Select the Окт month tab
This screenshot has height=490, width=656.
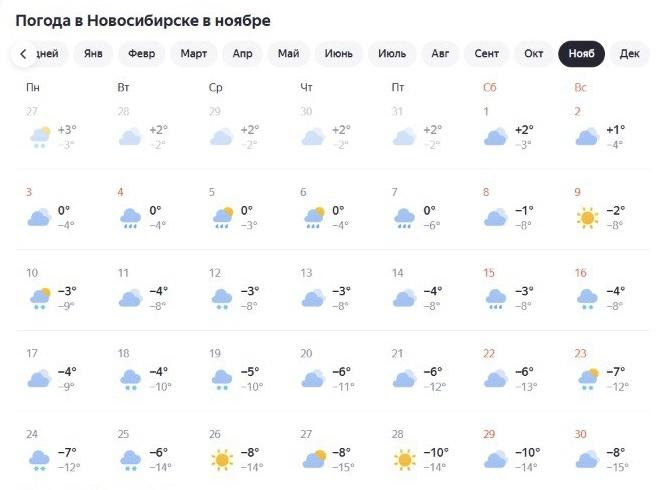pos(534,54)
